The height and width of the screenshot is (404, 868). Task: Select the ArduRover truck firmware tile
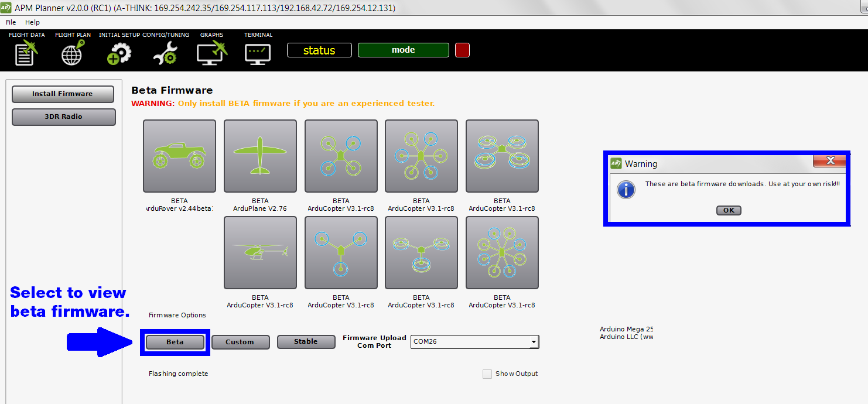click(x=179, y=156)
